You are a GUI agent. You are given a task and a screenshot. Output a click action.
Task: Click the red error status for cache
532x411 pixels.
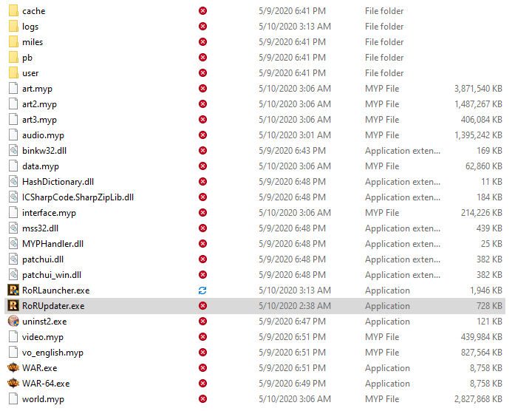203,11
